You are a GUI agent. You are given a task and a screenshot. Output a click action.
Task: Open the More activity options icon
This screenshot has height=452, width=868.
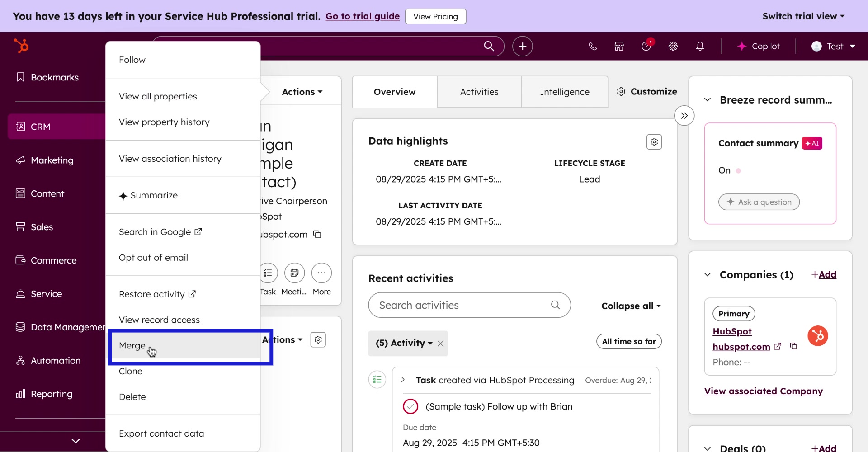[321, 273]
